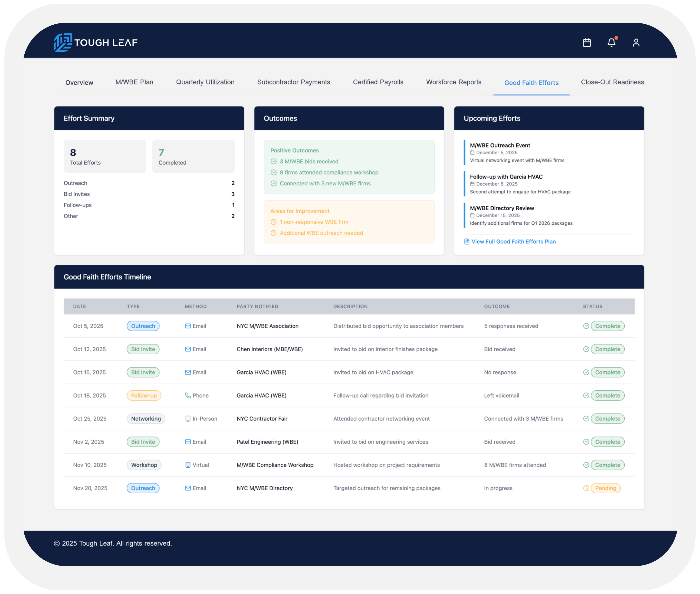
Task: Go to Close-Out Readiness tab
Action: coord(612,82)
